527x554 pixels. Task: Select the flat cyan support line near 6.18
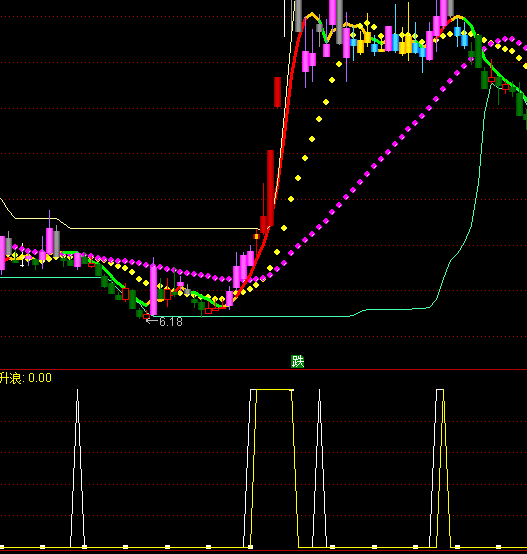[251, 316]
